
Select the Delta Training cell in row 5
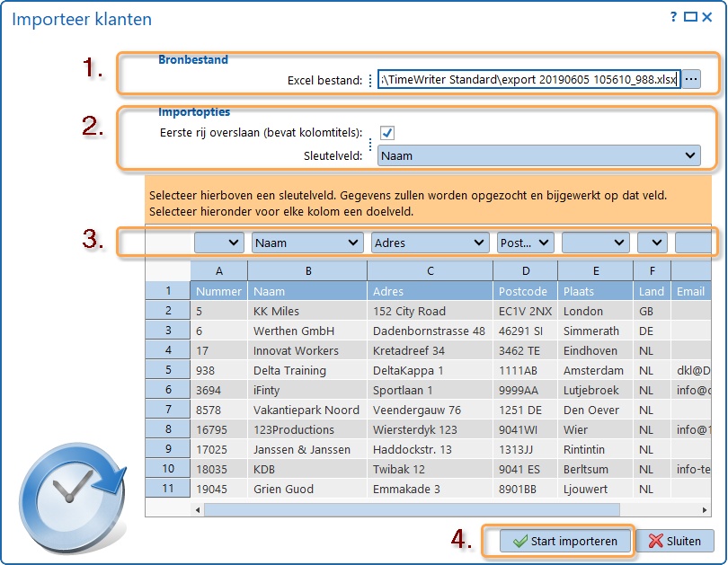pos(307,370)
